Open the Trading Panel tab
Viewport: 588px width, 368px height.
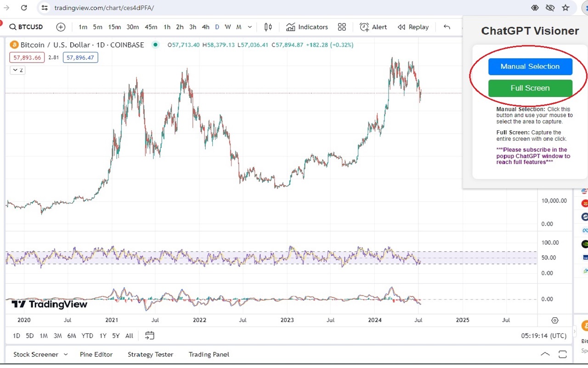tap(209, 354)
